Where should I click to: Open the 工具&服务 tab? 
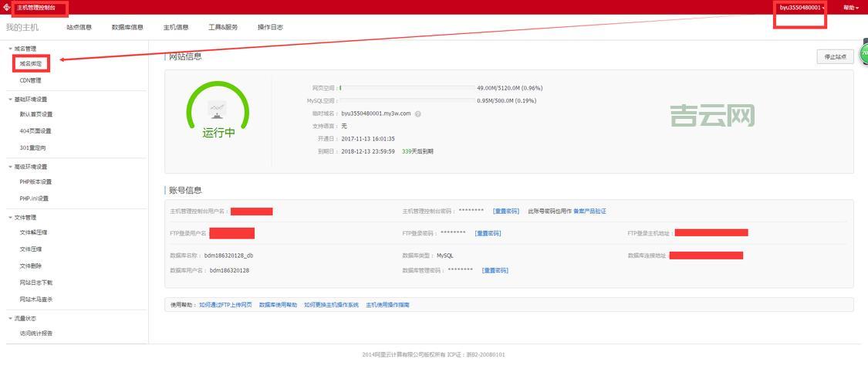pos(223,27)
